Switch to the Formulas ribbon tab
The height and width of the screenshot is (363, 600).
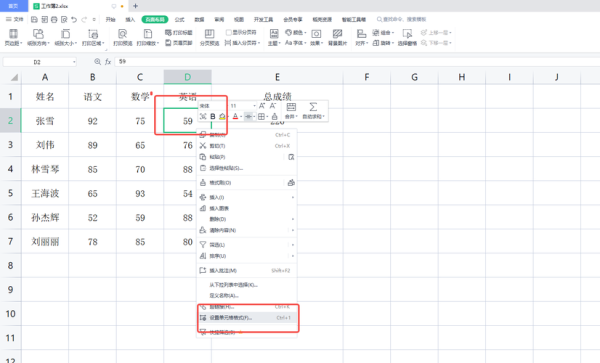click(x=179, y=20)
